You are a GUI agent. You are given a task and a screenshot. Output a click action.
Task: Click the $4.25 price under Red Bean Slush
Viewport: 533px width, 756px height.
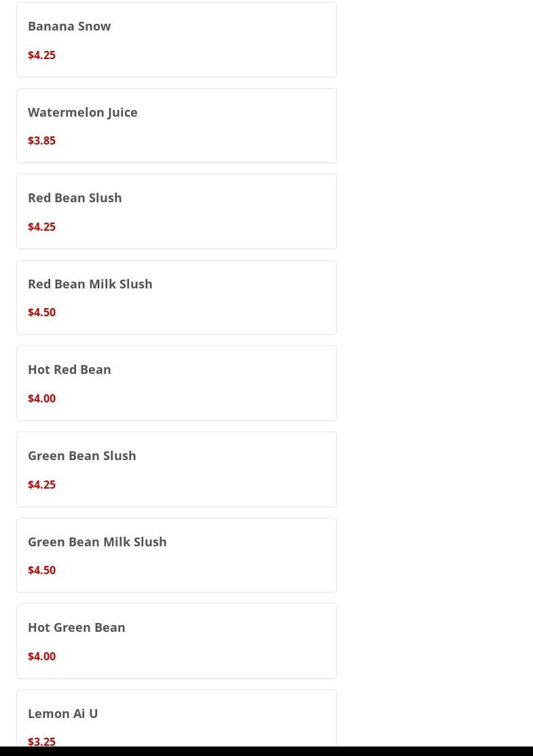[41, 227]
